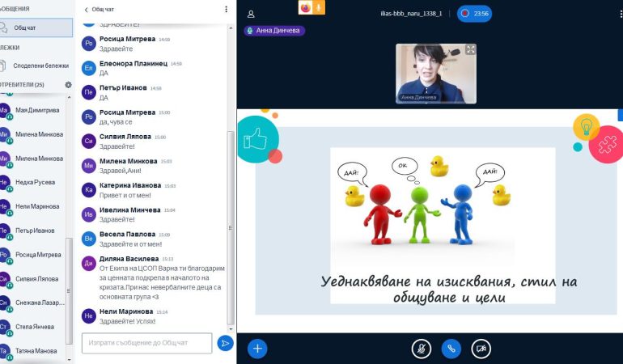Make Anna Dincheva's webcam fullscreen
This screenshot has width=623, height=364.
(470, 50)
